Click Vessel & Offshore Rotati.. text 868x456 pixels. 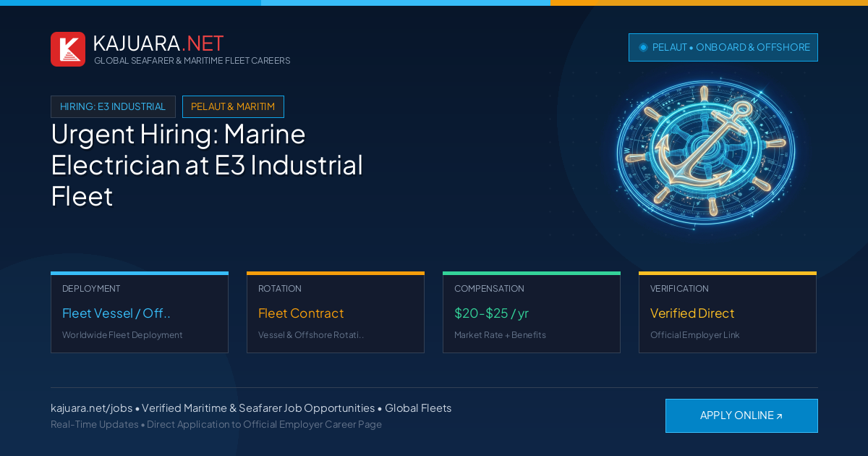tap(311, 335)
